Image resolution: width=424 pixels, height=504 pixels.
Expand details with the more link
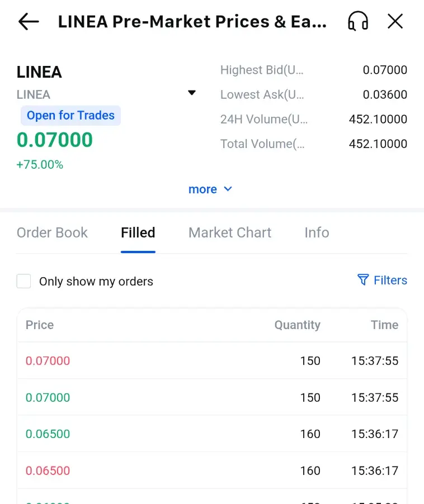point(202,189)
